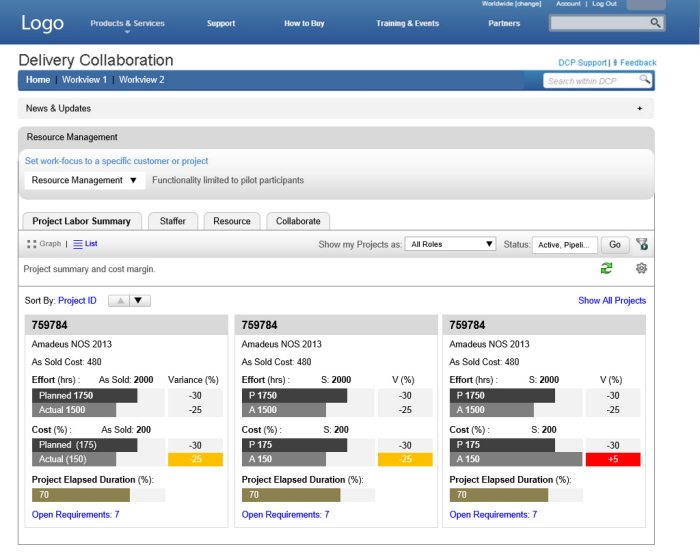Screen dimensions: 700x560
Task: Select the Collaborate tab
Action: pos(298,221)
